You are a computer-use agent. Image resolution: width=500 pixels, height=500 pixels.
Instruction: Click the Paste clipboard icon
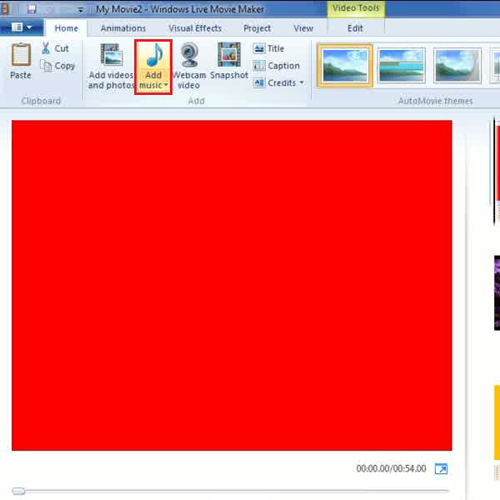pos(21,55)
